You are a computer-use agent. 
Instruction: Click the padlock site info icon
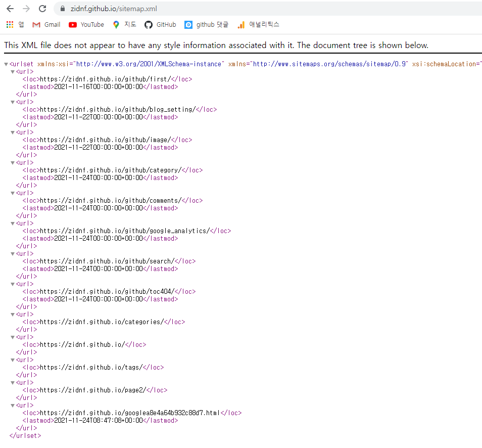coord(63,9)
